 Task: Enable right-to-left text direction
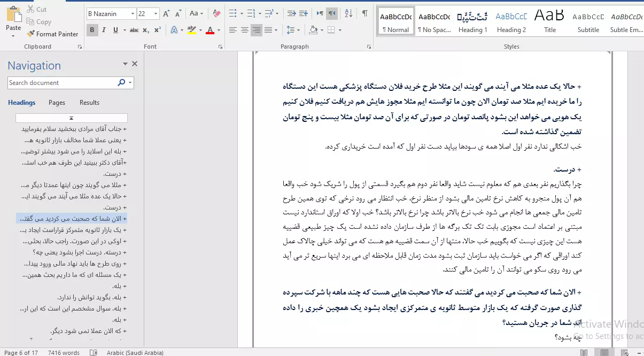click(x=332, y=13)
